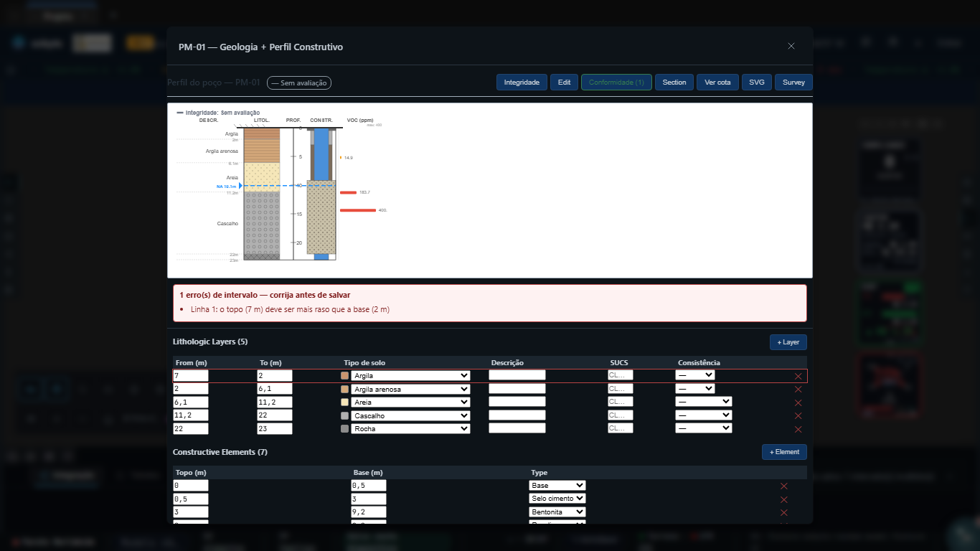Click the Argila arenosa color swatch
This screenshot has height=551, width=980.
[345, 389]
